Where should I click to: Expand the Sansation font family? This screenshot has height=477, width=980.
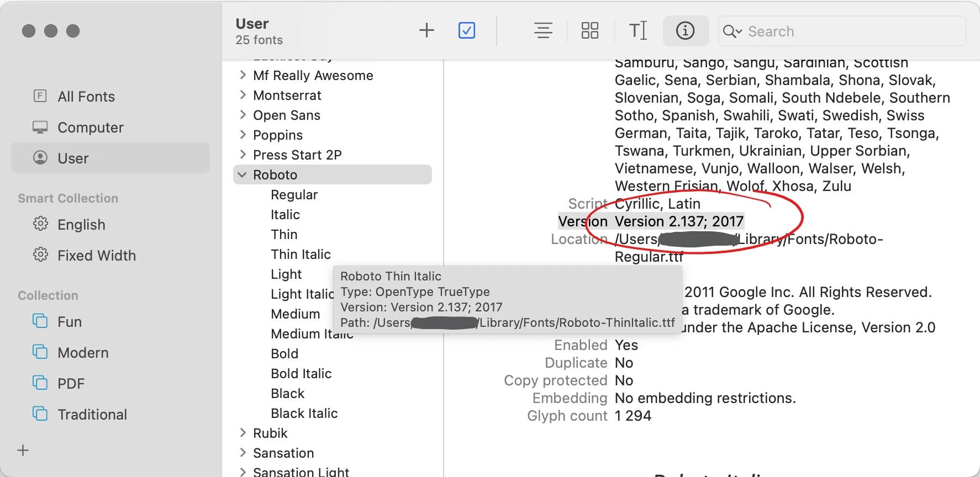tap(243, 453)
